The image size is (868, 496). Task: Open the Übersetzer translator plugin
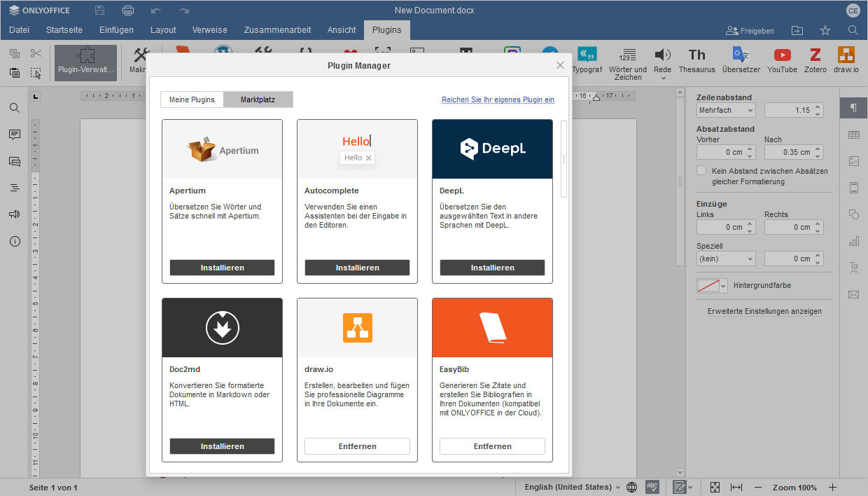pos(741,61)
